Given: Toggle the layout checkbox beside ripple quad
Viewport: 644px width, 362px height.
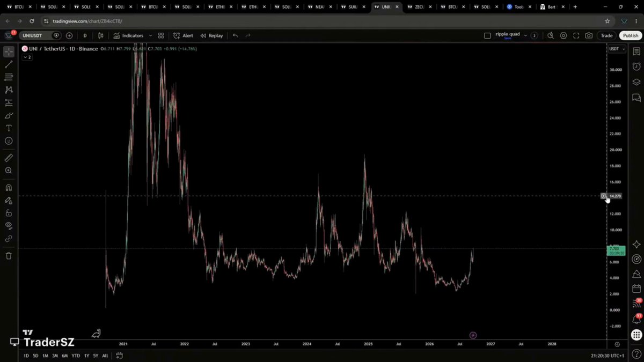Looking at the screenshot, I should point(487,36).
